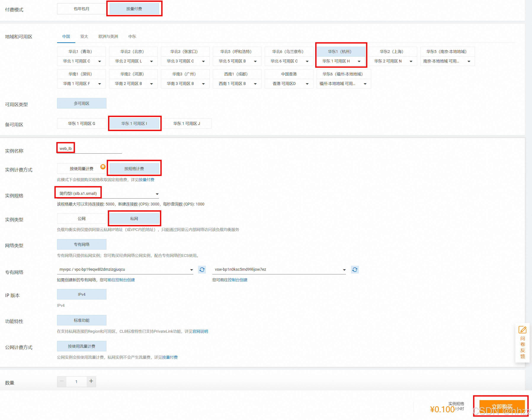Click the orange recommended badge icon
This screenshot has height=420, width=532.
[x=103, y=167]
